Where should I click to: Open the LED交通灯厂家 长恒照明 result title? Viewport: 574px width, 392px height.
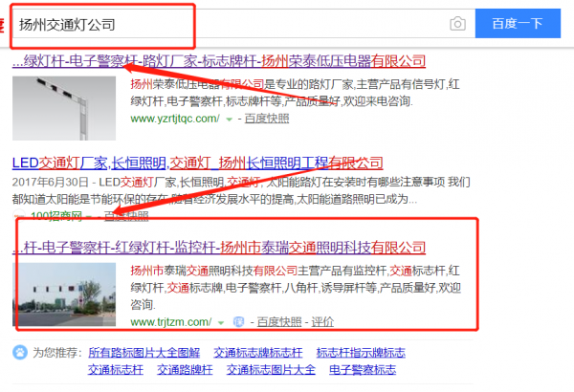pos(197,163)
